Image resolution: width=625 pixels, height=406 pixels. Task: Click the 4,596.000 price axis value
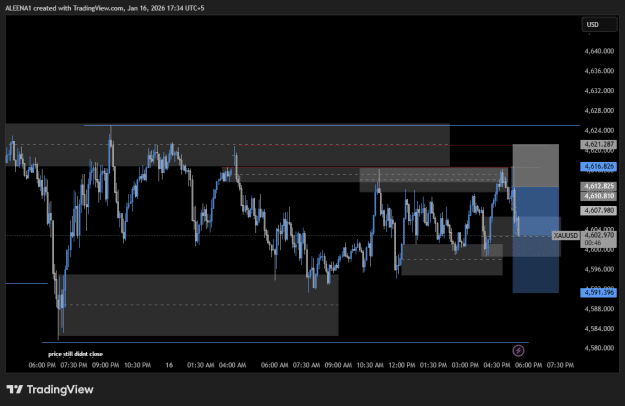pos(599,269)
